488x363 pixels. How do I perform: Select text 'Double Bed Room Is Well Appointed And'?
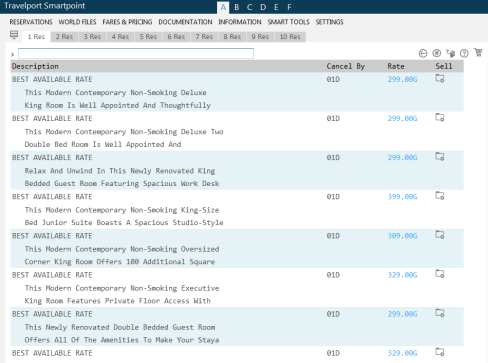[103, 144]
